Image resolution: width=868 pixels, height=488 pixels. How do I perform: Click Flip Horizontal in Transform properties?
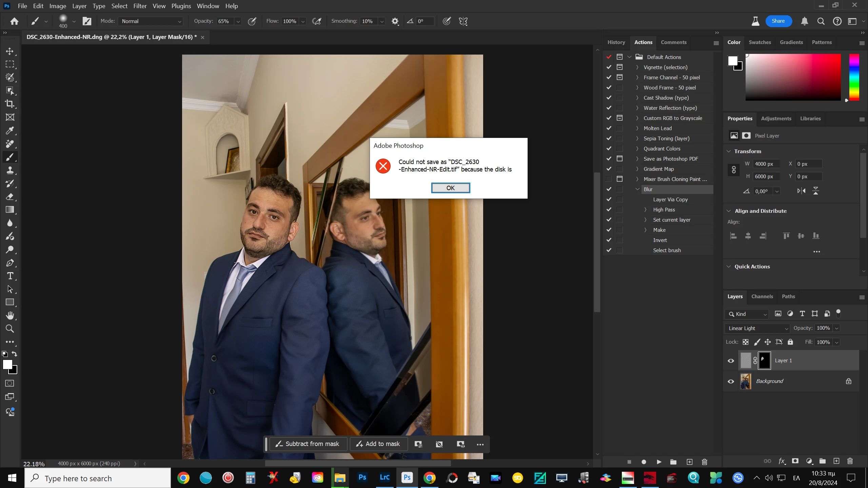pos(801,191)
